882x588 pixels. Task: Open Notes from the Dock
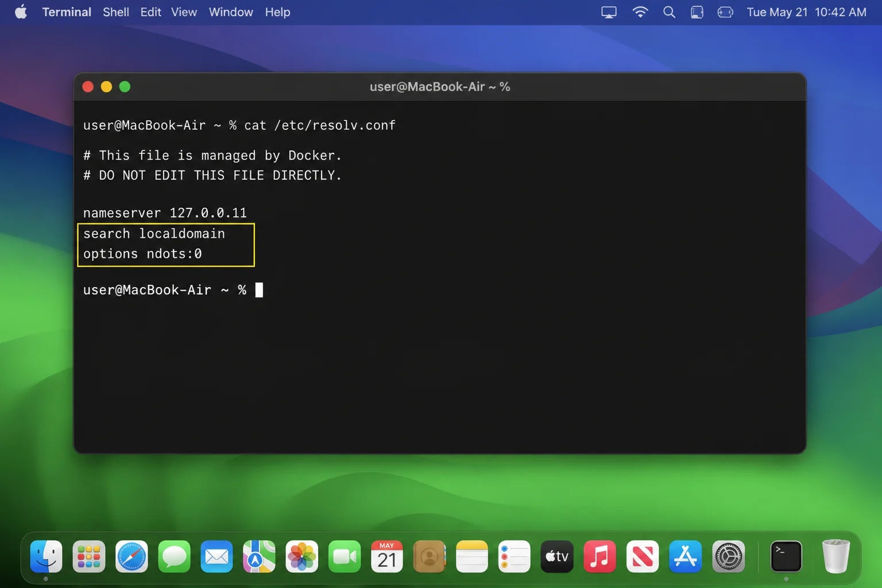(472, 556)
